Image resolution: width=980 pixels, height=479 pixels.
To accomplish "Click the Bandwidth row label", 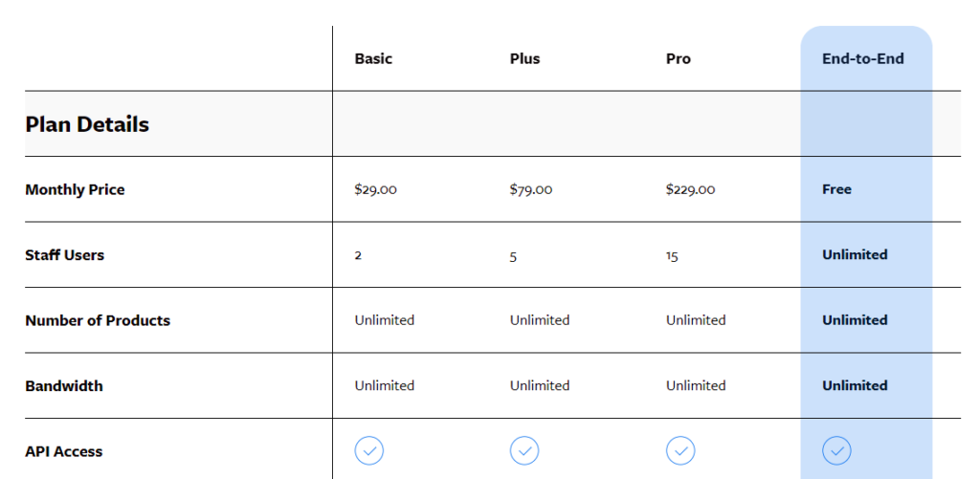I will click(64, 386).
